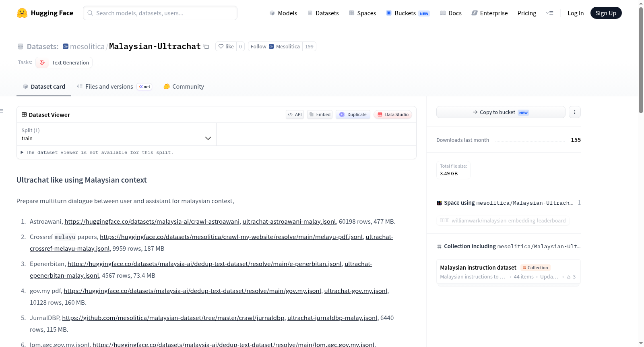Focus the search models, datasets, users field
The image size is (644, 347).
pos(160,13)
